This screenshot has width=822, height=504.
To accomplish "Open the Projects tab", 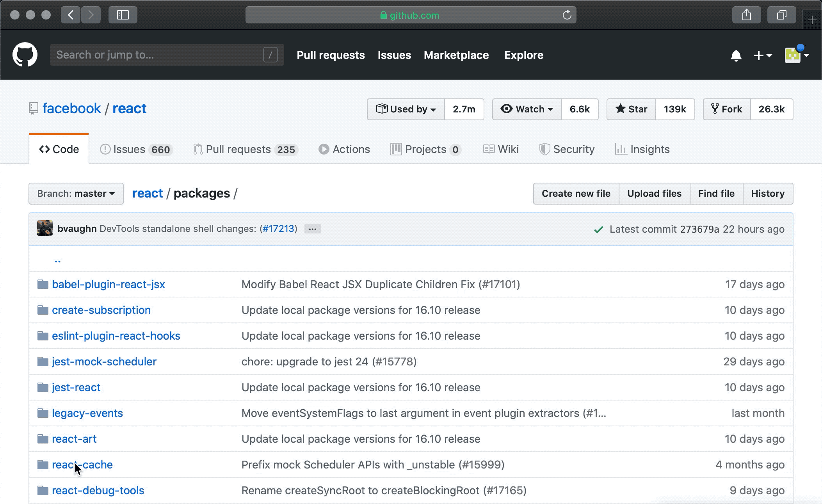I will 426,149.
